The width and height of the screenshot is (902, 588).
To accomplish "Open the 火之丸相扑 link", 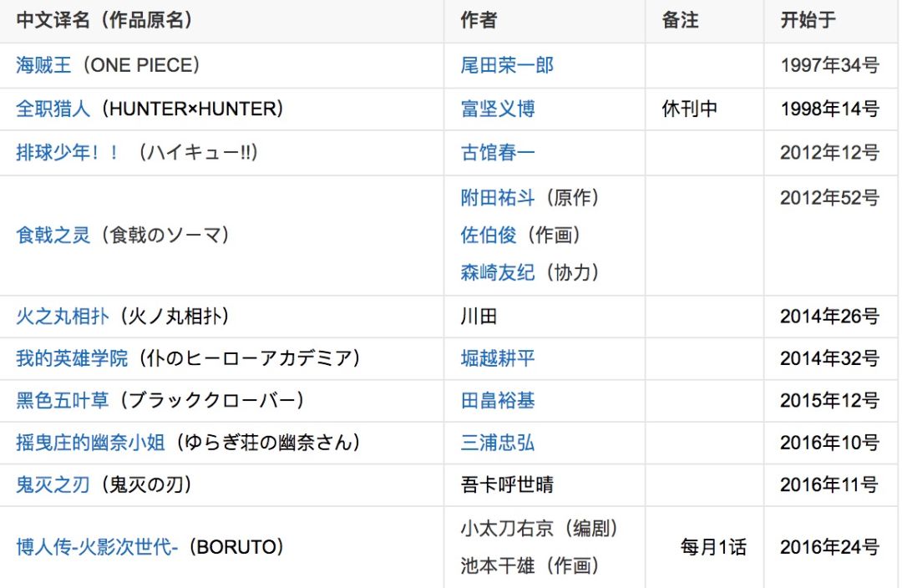I will (63, 317).
